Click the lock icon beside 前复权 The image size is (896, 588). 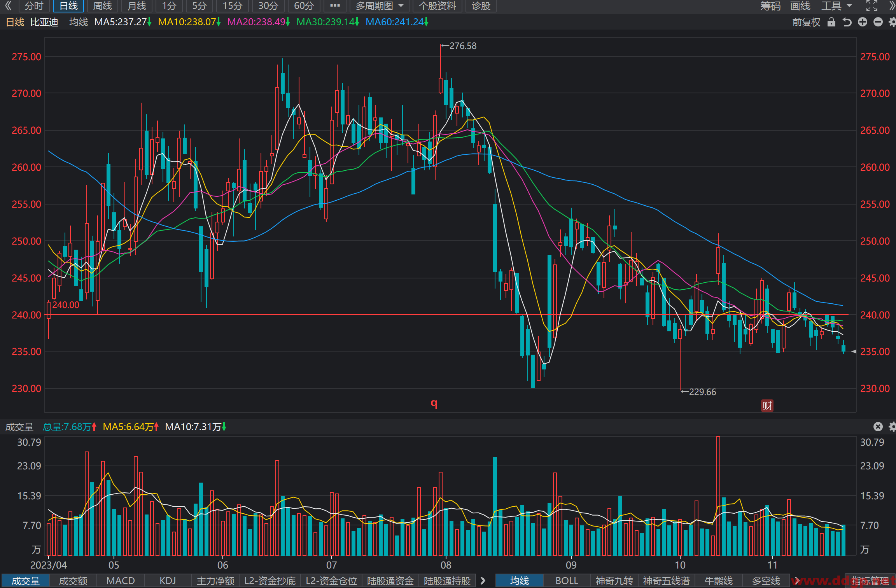[x=831, y=22]
